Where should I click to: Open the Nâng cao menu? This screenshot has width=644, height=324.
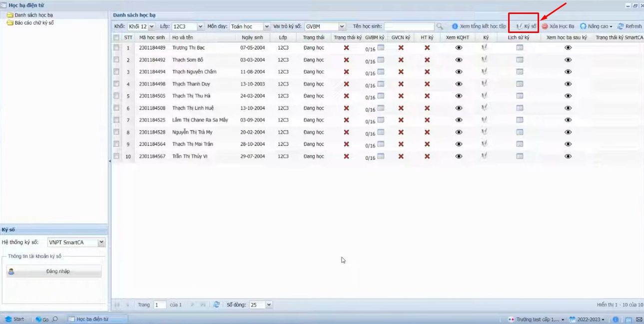pyautogui.click(x=597, y=26)
